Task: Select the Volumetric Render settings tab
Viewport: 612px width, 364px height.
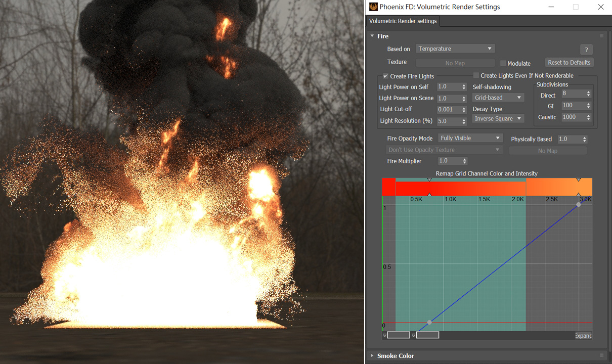Action: (x=403, y=21)
